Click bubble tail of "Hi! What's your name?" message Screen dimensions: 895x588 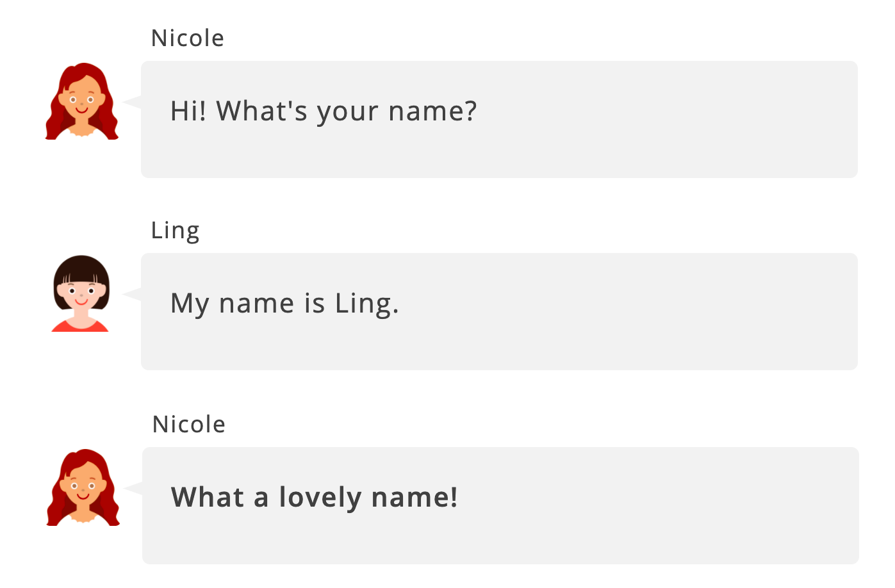click(133, 102)
